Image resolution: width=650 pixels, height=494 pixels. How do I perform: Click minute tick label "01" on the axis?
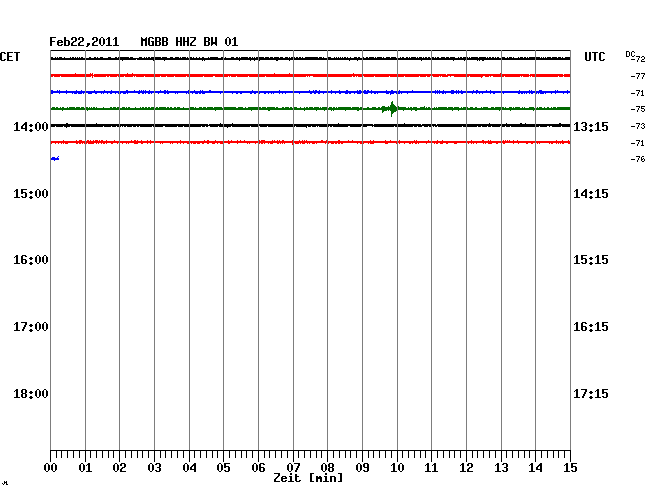(85, 468)
